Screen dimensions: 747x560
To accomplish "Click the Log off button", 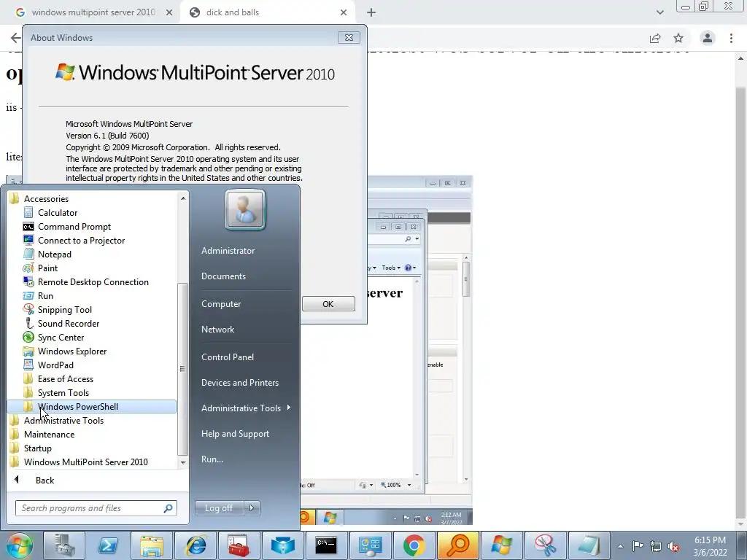I will coord(219,508).
